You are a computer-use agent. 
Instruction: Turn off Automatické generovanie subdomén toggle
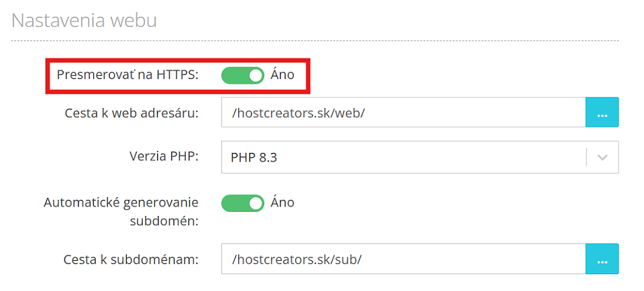pyautogui.click(x=243, y=203)
